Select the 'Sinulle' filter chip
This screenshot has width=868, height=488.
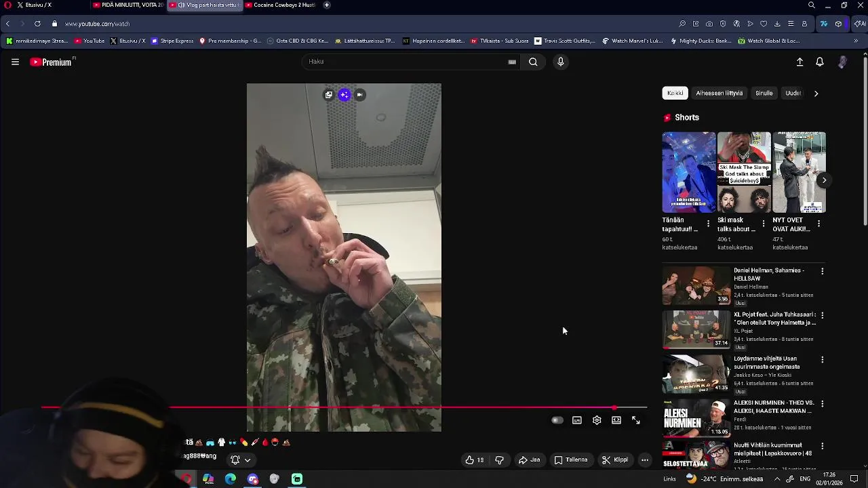coord(764,94)
